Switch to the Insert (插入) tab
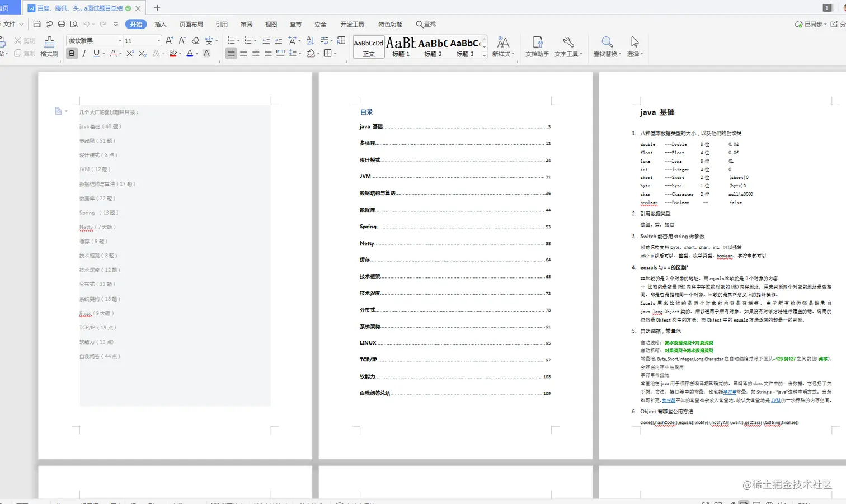Image resolution: width=846 pixels, height=504 pixels. [161, 24]
